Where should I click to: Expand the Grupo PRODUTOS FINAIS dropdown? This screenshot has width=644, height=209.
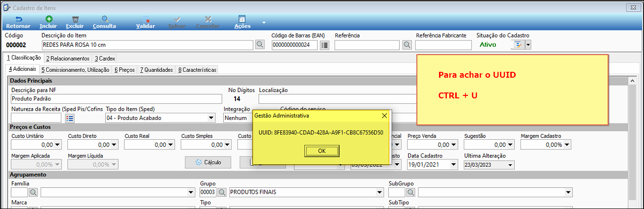point(380,192)
